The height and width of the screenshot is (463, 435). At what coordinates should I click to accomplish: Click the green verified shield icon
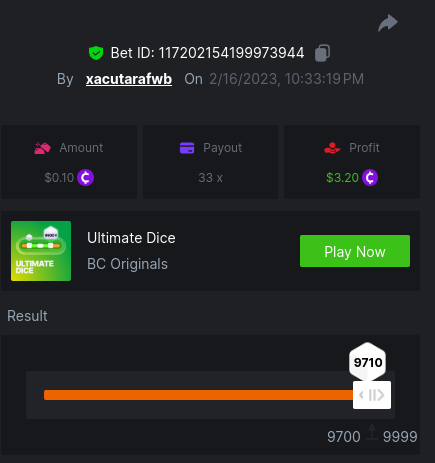click(x=96, y=53)
